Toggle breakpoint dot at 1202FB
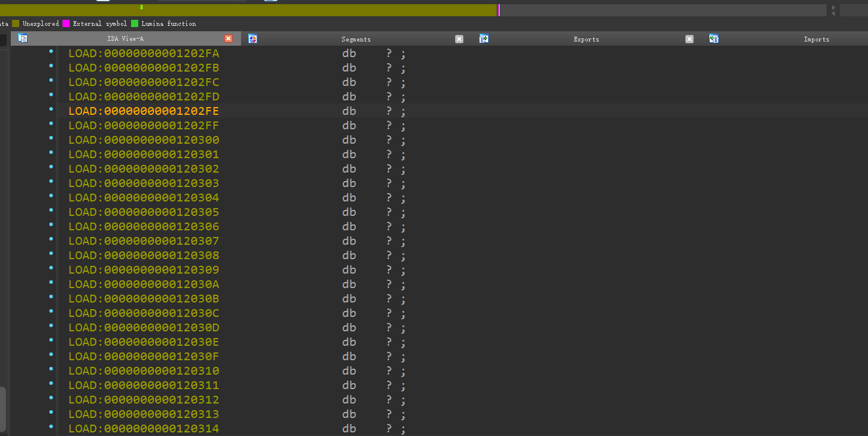Image resolution: width=868 pixels, height=436 pixels. [x=51, y=66]
